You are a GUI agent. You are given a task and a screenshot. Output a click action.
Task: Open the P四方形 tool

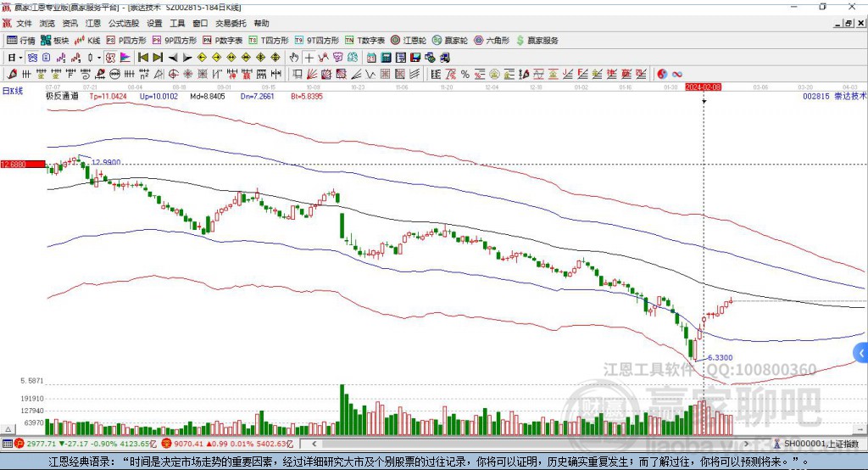(x=126, y=41)
